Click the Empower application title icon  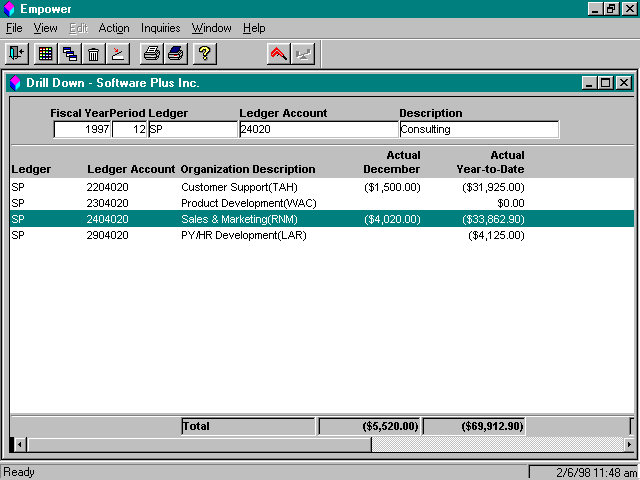(x=9, y=9)
